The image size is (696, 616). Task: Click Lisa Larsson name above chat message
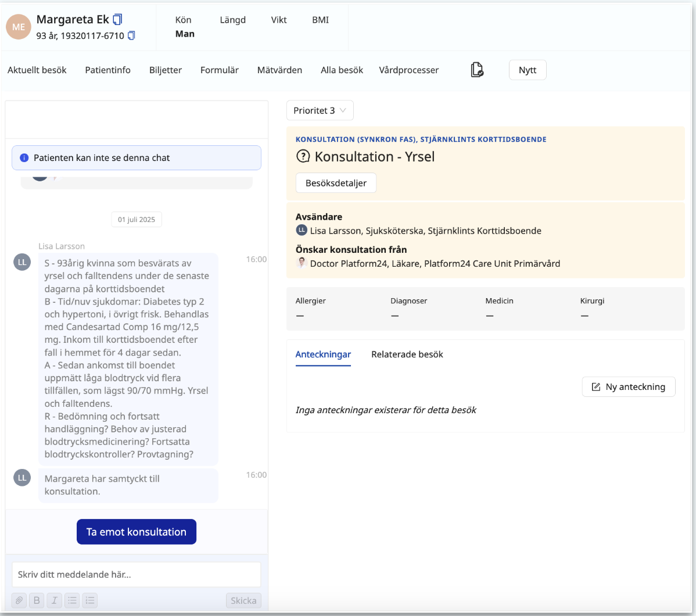62,246
